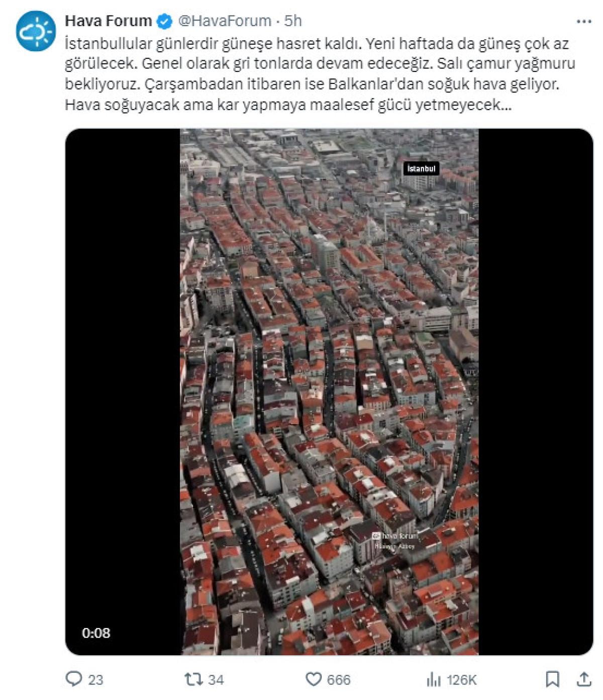Click the 0:08 video duration label
Image resolution: width=603 pixels, height=700 pixels.
[96, 633]
